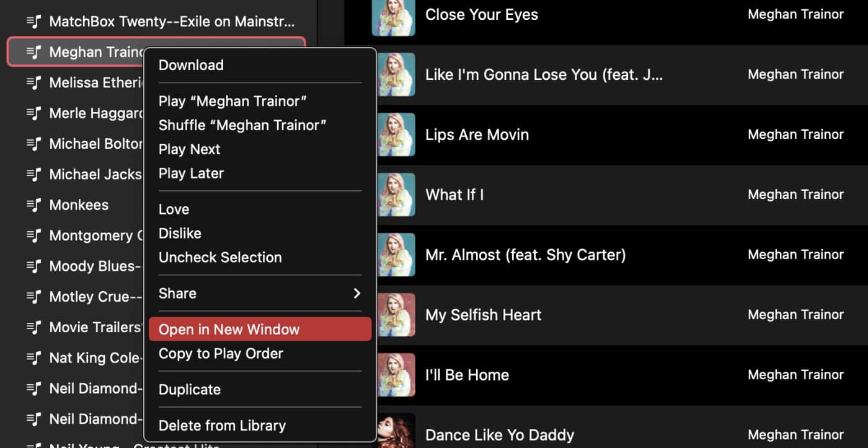
Task: Click album art for Dance Like Yo Daddy
Action: pos(393,431)
